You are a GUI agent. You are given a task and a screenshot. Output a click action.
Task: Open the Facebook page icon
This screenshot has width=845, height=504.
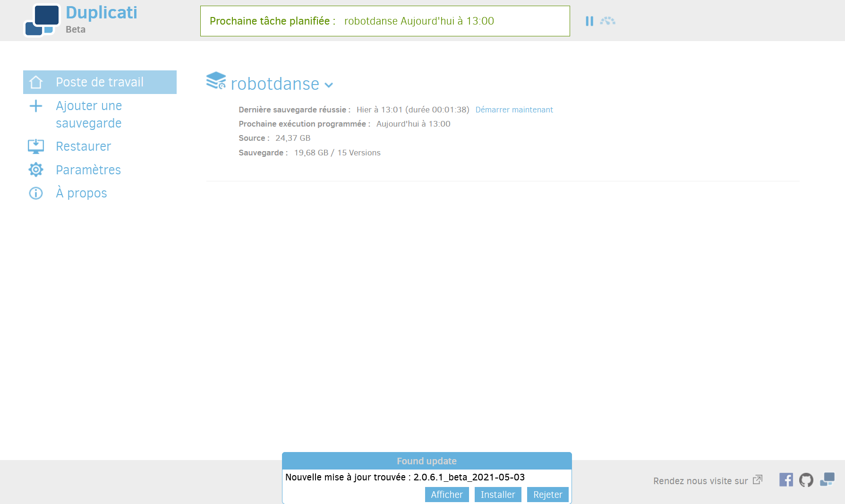[786, 480]
